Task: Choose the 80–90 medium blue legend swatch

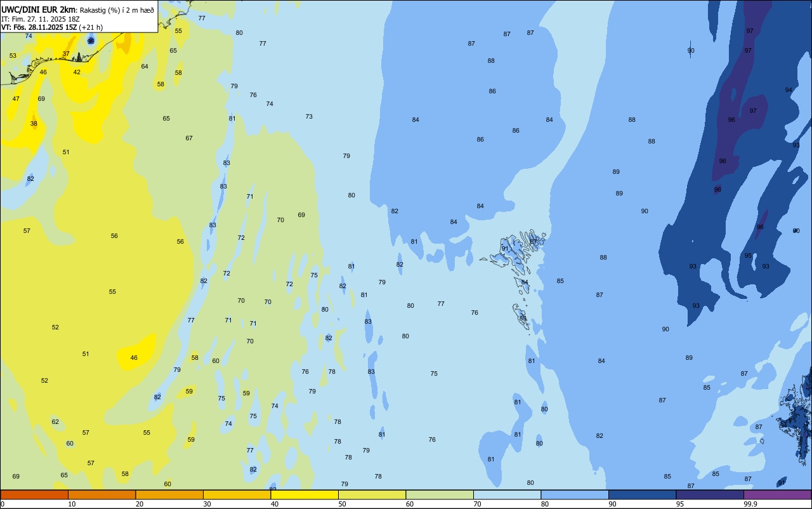Action: pos(575,494)
